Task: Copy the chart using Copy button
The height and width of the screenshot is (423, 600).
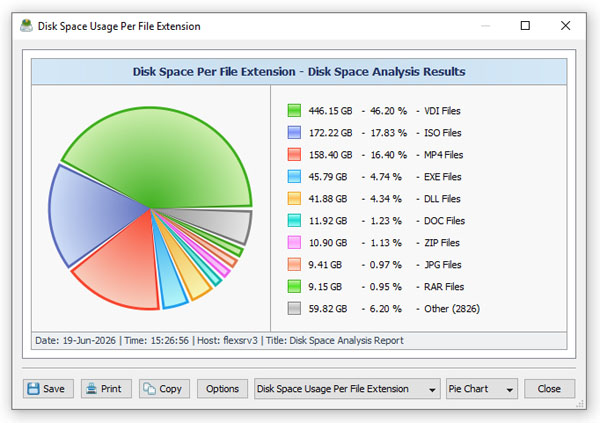Action: 165,389
